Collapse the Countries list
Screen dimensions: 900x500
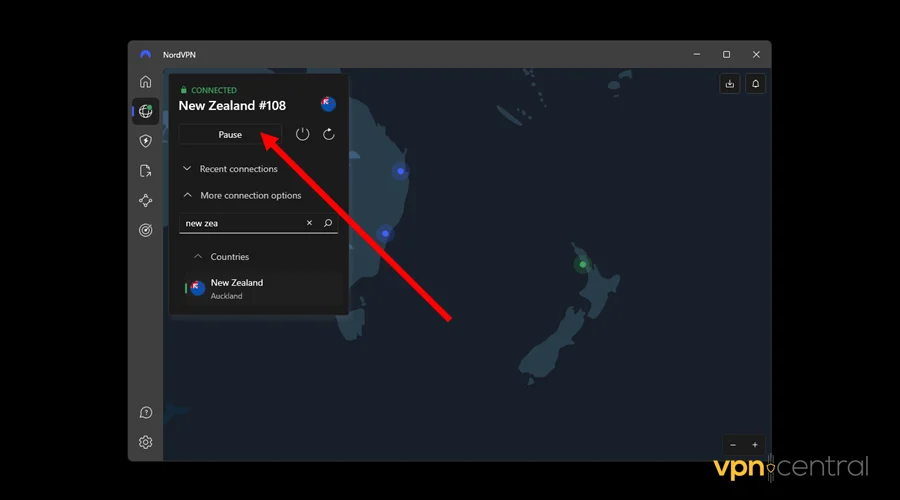coord(222,257)
